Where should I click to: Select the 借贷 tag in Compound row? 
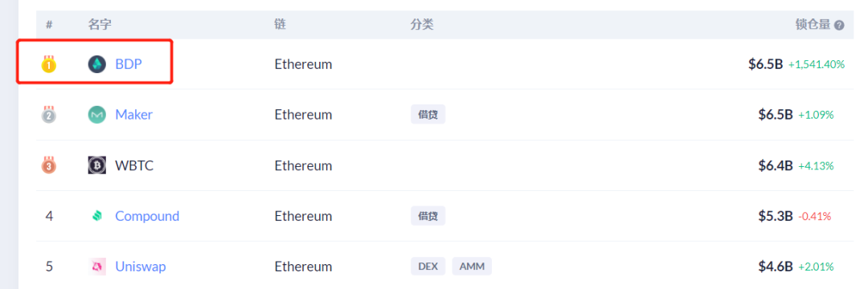(428, 215)
